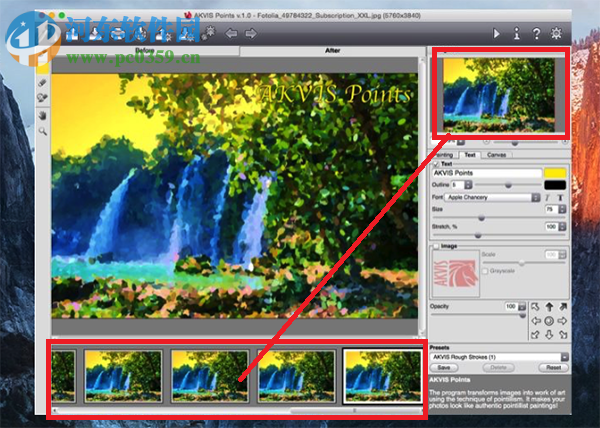Select the Text settings tab
Image resolution: width=600 pixels, height=428 pixels.
(470, 155)
